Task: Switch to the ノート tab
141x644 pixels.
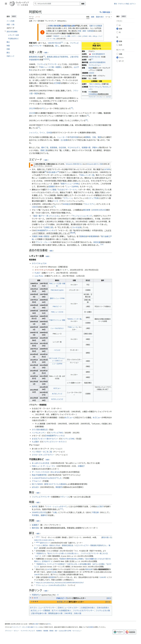Action: pyautogui.click(x=37, y=17)
